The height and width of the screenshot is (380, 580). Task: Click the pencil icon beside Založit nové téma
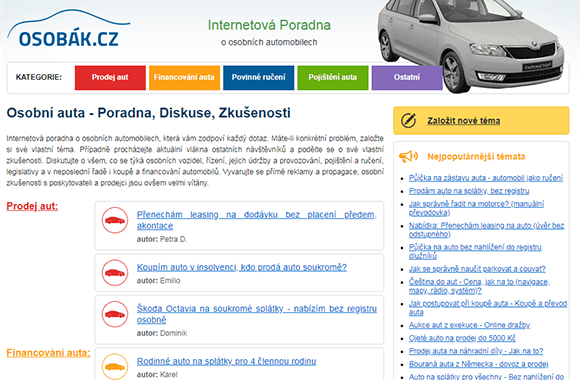tap(408, 121)
